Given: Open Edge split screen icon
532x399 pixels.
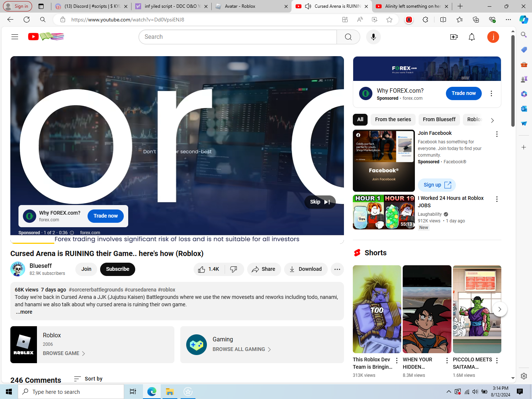Looking at the screenshot, I should tap(443, 20).
